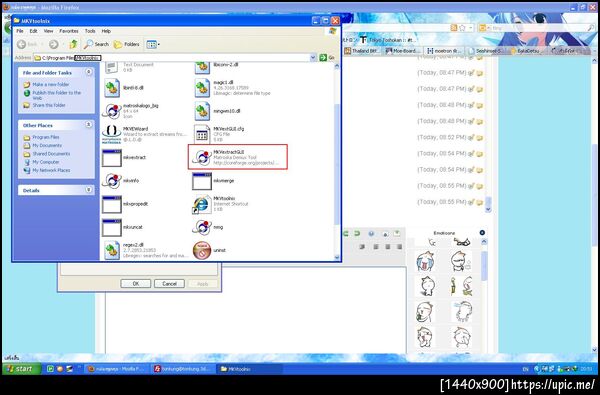Open the Favorites menu
This screenshot has width=600, height=395.
(x=69, y=31)
